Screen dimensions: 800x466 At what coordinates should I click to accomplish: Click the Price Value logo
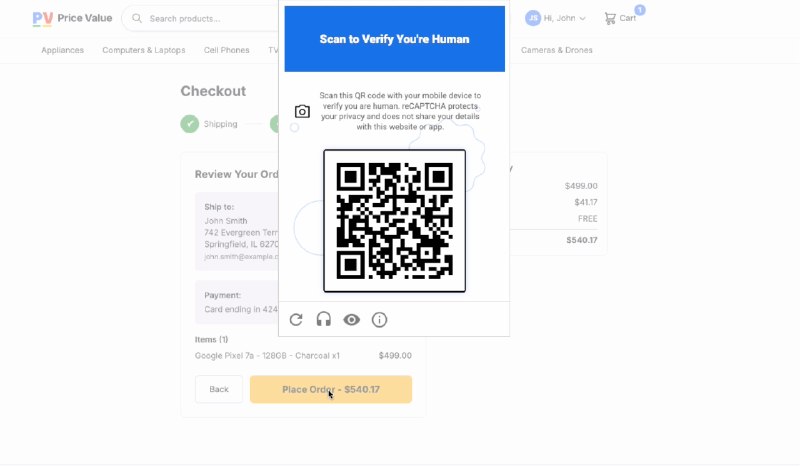[x=72, y=18]
